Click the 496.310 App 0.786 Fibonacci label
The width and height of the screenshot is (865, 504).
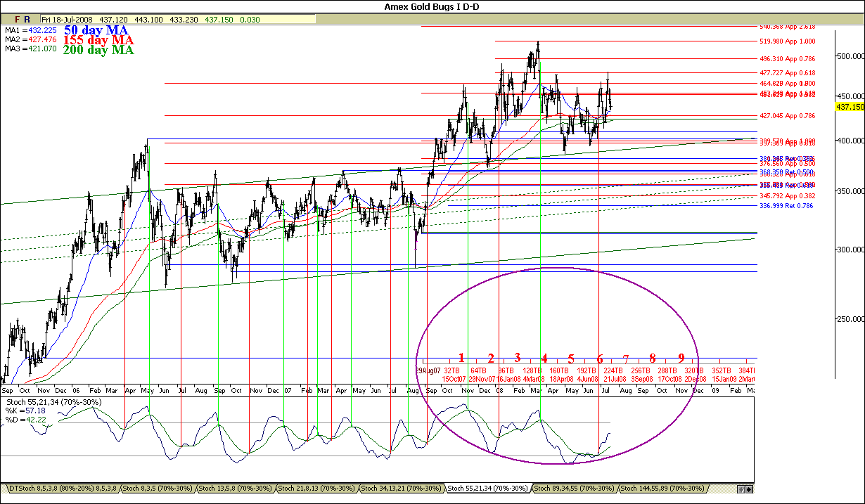coord(787,59)
